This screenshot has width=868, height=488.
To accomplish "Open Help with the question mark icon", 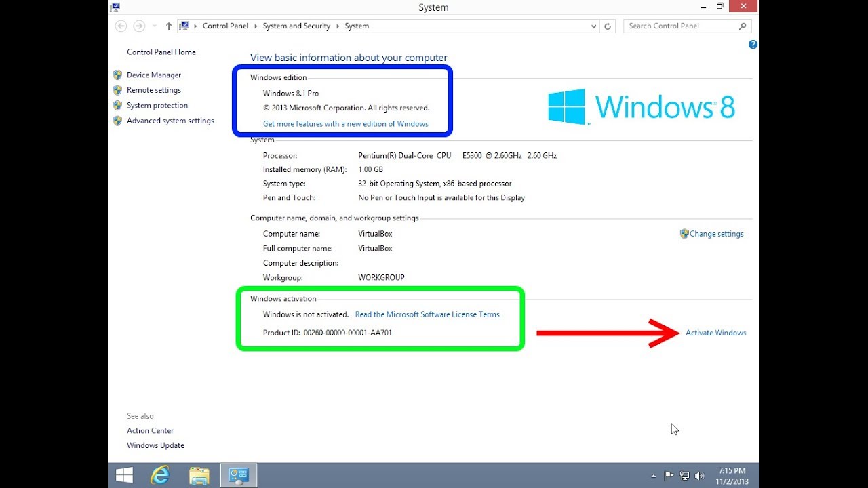I will point(753,45).
